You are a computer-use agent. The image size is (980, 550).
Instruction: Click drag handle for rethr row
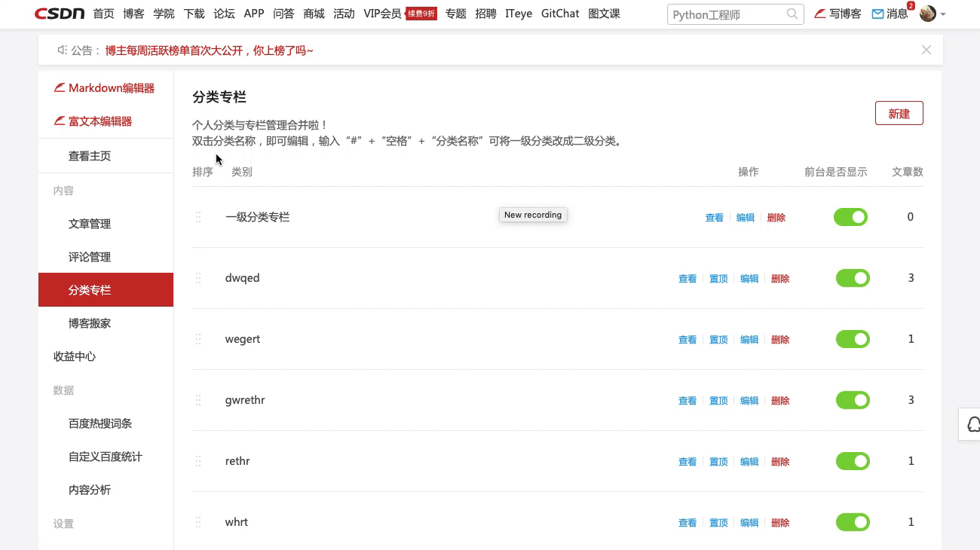click(x=198, y=461)
